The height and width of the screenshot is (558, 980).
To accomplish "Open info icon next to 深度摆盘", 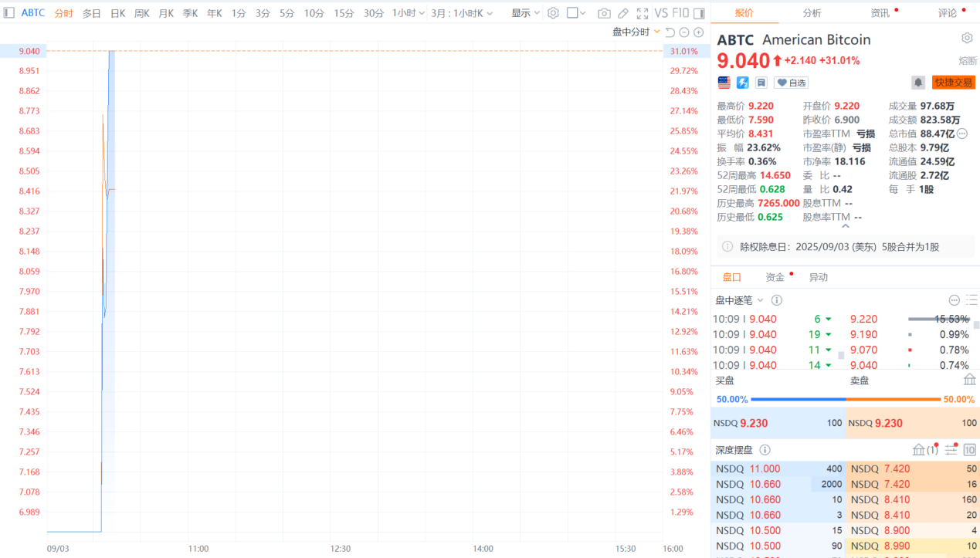I will tap(765, 450).
